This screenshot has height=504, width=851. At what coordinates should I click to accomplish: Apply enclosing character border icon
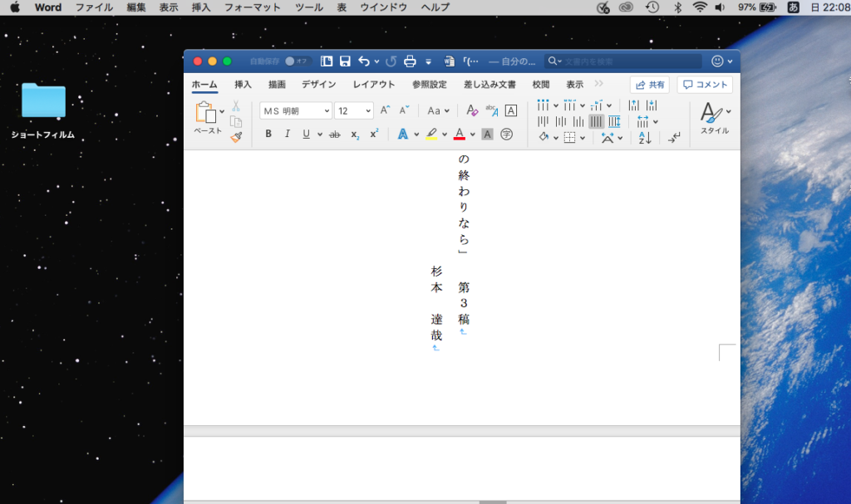511,110
